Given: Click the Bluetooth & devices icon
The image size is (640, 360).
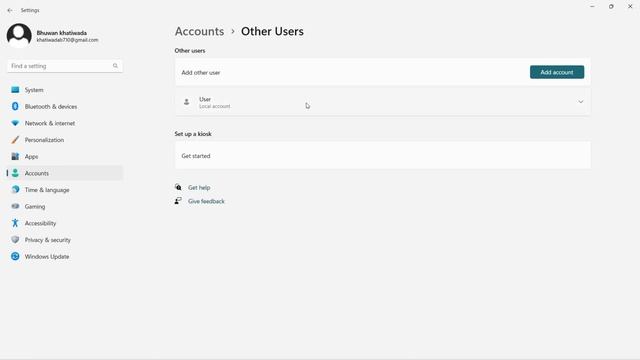Looking at the screenshot, I should (15, 107).
